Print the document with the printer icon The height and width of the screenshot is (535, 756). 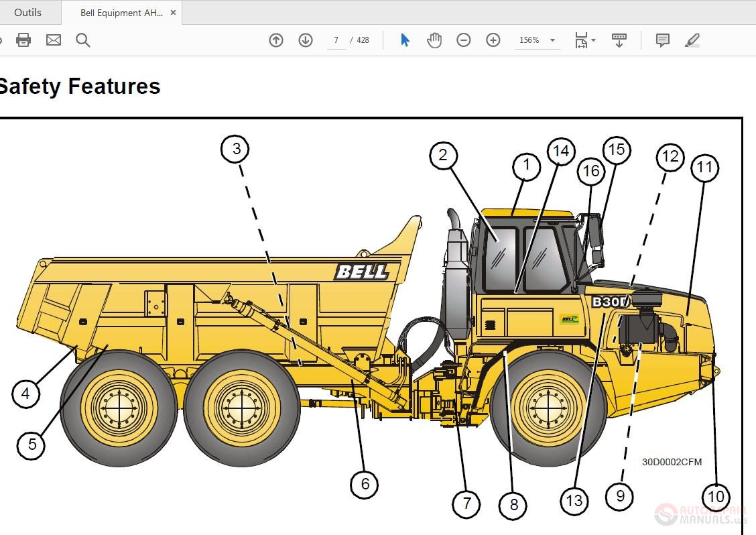click(23, 40)
